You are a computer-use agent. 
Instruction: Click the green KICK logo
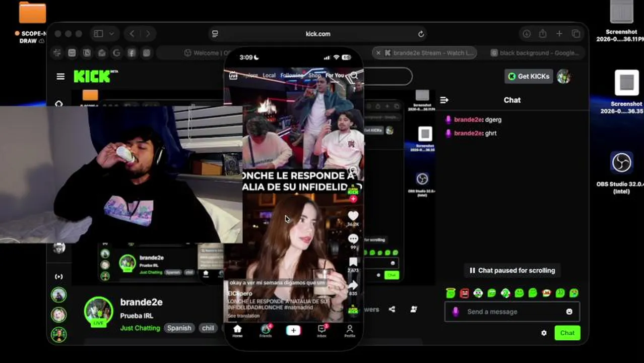93,76
